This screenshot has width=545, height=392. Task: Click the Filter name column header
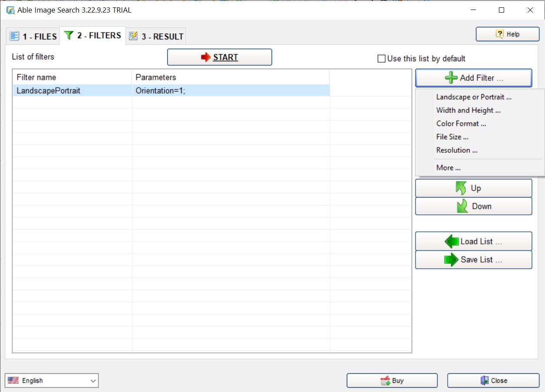[x=73, y=77]
